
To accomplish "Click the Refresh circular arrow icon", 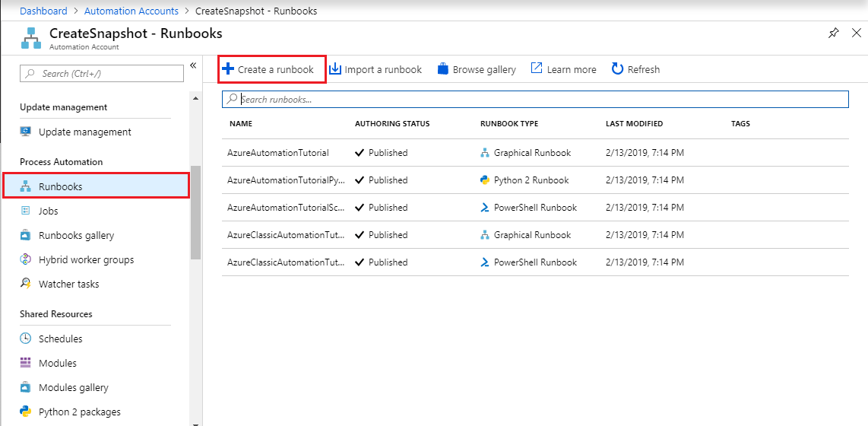I will pyautogui.click(x=617, y=69).
